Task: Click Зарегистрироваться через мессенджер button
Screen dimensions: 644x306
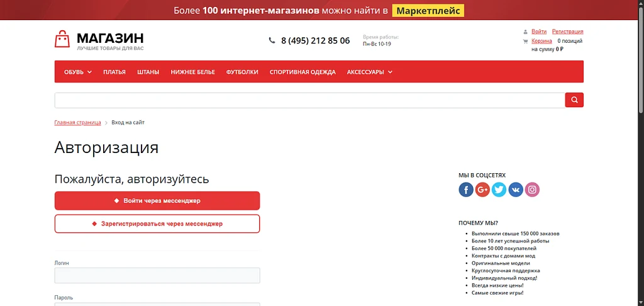Action: 157,224
